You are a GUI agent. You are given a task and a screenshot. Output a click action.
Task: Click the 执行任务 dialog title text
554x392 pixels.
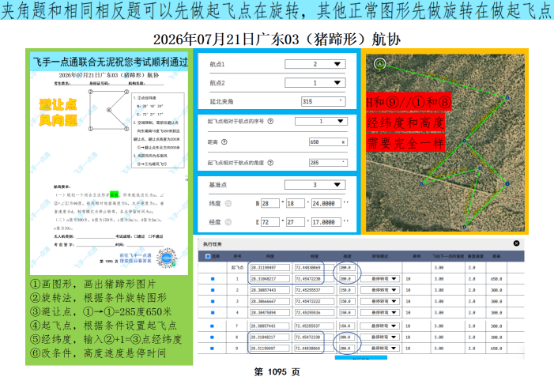213,244
